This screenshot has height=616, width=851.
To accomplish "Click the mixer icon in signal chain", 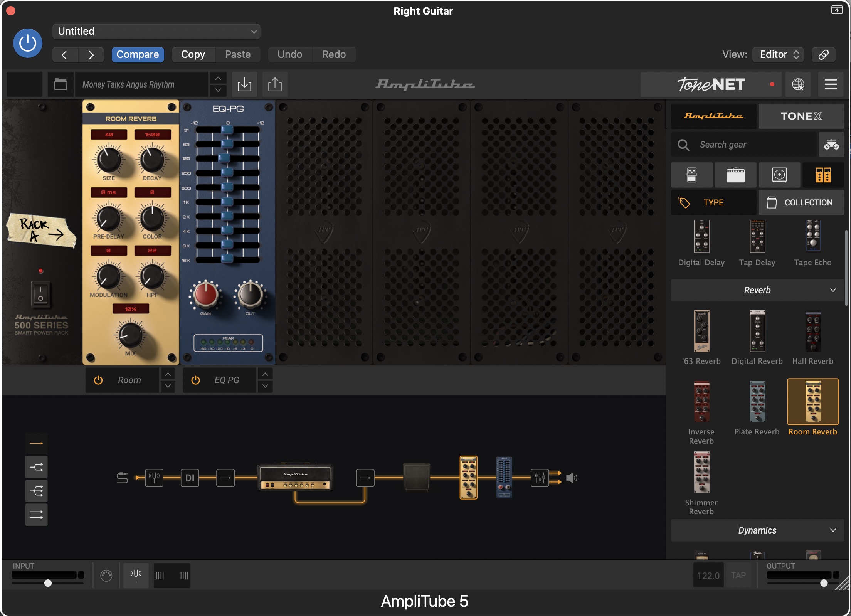I will pyautogui.click(x=540, y=478).
